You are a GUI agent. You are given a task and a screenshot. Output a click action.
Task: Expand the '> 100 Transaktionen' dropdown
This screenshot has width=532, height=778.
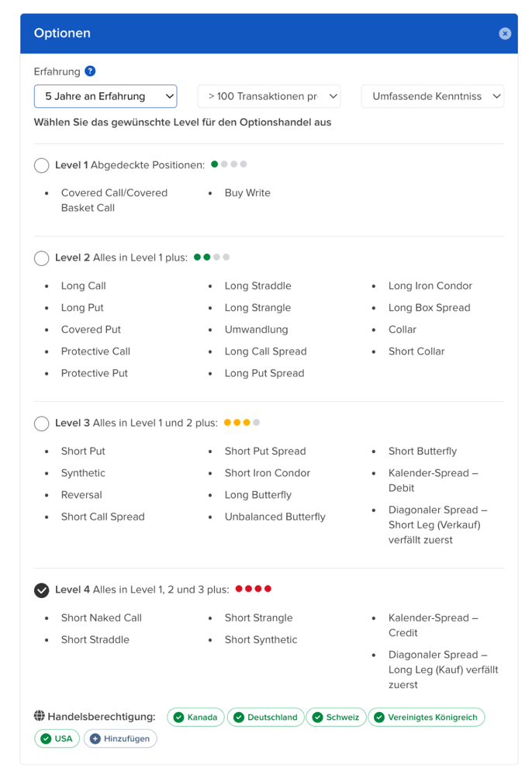pyautogui.click(x=269, y=96)
